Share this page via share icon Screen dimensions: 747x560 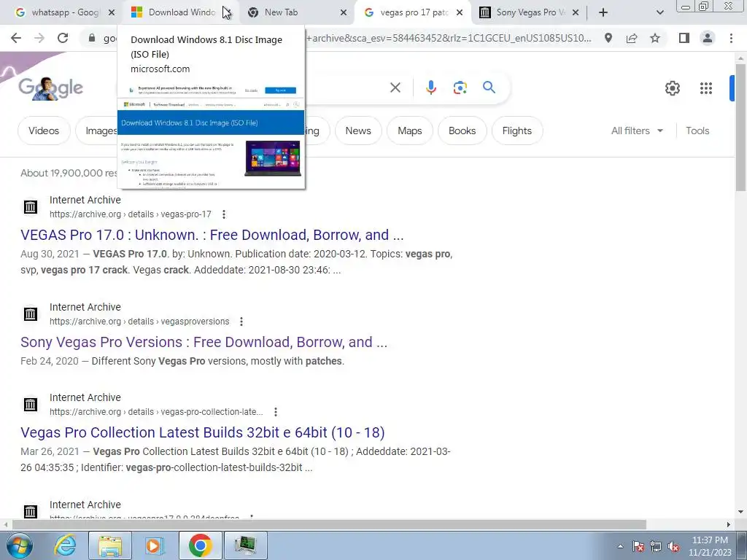pyautogui.click(x=632, y=38)
